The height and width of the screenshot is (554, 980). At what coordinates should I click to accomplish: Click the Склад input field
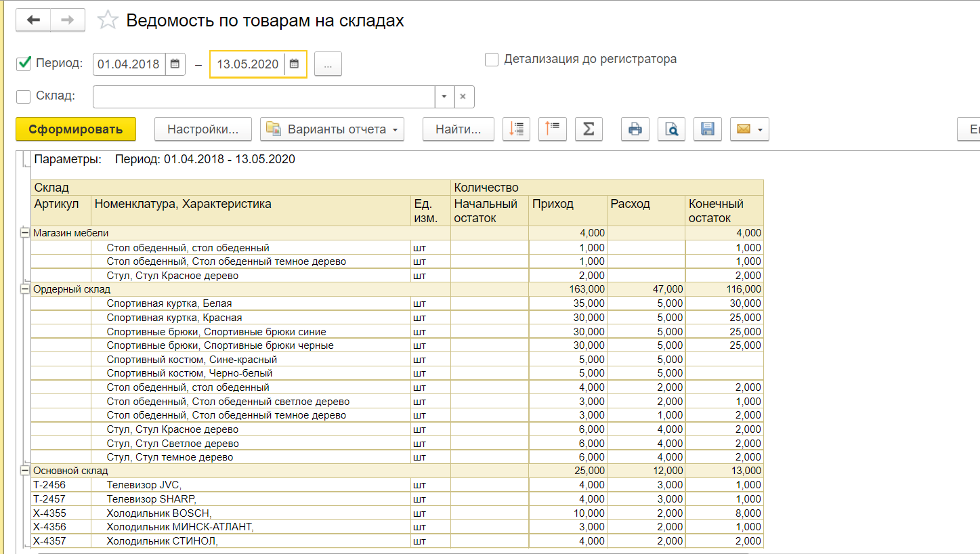(263, 97)
